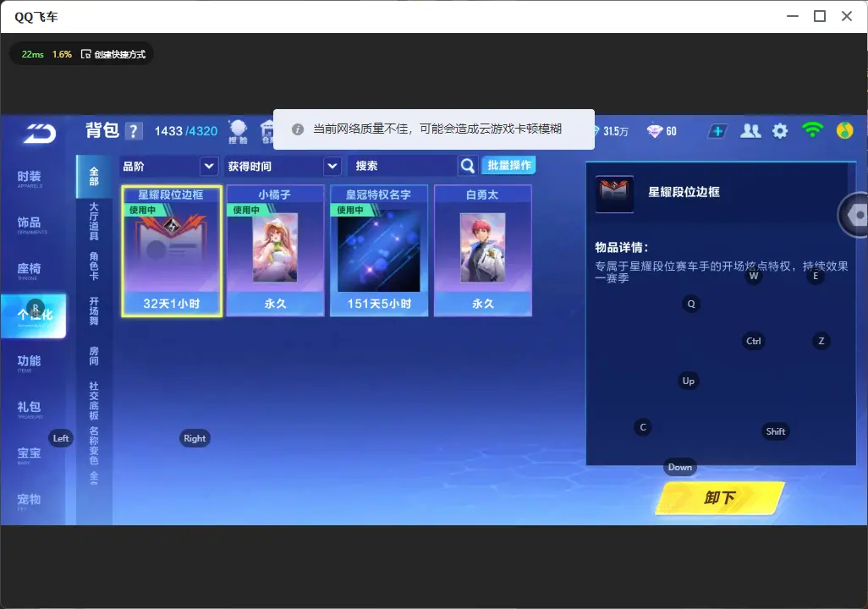Viewport: 868px width, 609px height.
Task: Click the 31.5万 currency amount
Action: coord(616,131)
